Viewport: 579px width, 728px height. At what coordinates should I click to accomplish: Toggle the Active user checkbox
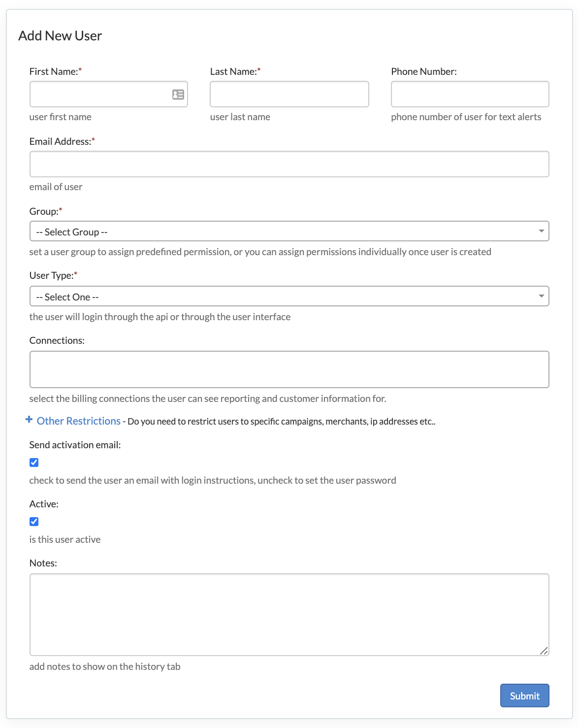tap(34, 522)
